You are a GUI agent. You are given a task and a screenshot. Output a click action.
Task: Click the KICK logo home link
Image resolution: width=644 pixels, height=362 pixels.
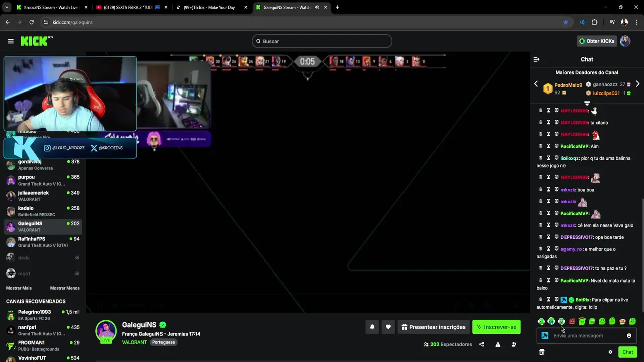coord(37,41)
